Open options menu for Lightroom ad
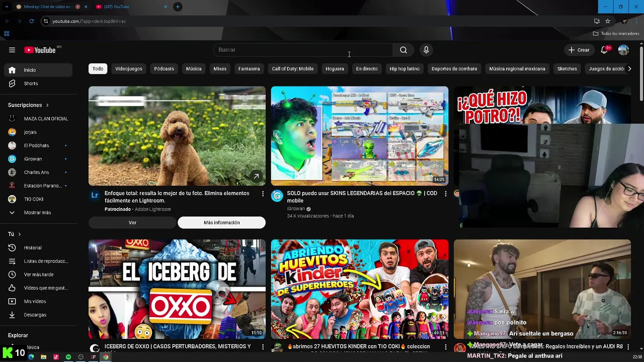This screenshot has width=644, height=362. [x=263, y=194]
